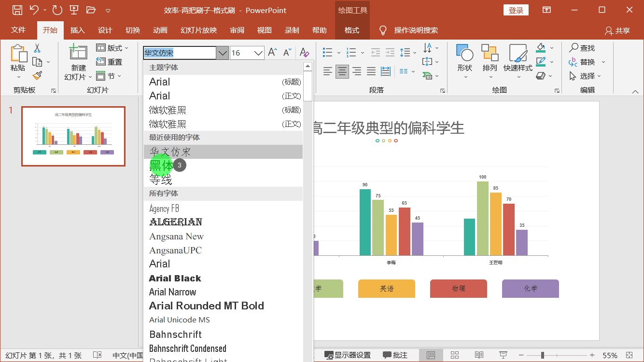Switch to 设计 design tab
644x362 pixels.
tap(105, 30)
